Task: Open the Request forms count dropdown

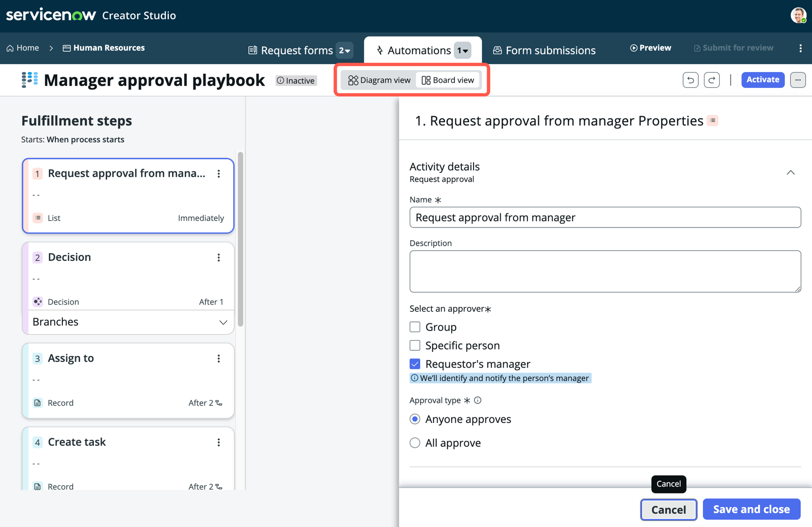Action: (345, 50)
